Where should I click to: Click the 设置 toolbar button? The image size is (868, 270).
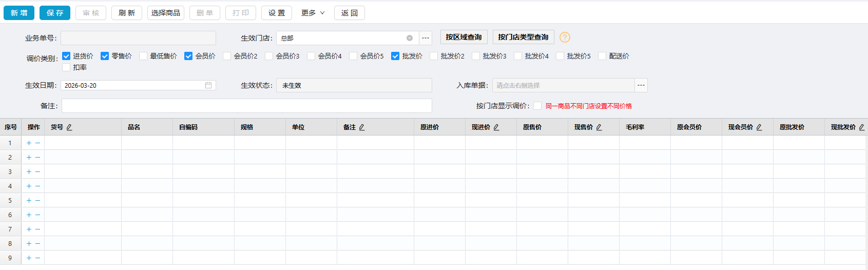pos(277,13)
